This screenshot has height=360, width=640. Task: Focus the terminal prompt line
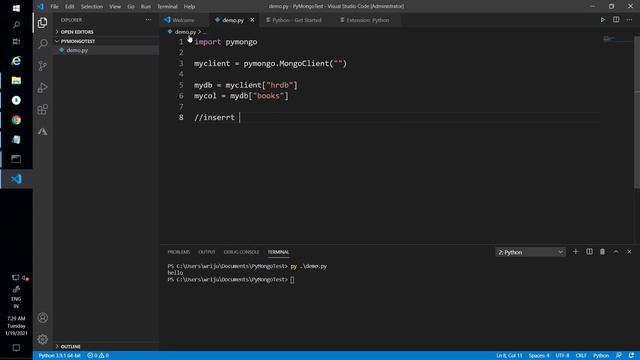tap(231, 280)
